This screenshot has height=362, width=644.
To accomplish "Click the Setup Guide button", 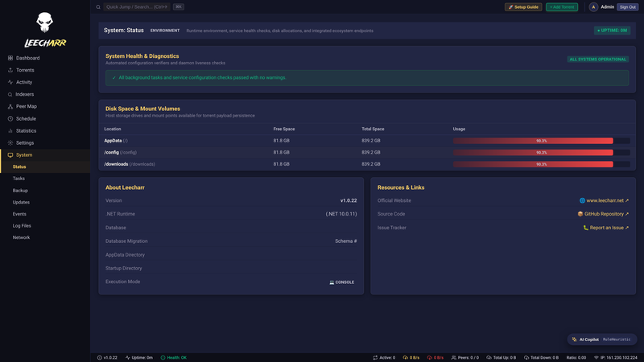I will click(x=523, y=7).
